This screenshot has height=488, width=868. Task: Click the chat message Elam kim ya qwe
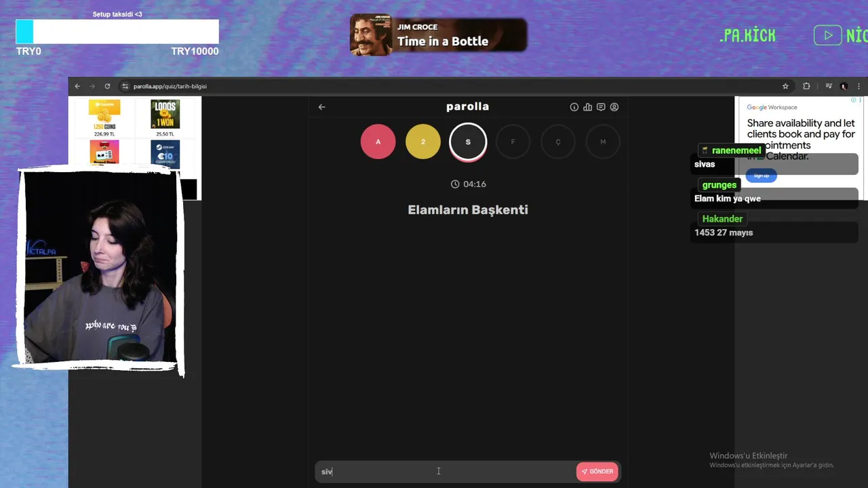click(x=728, y=199)
